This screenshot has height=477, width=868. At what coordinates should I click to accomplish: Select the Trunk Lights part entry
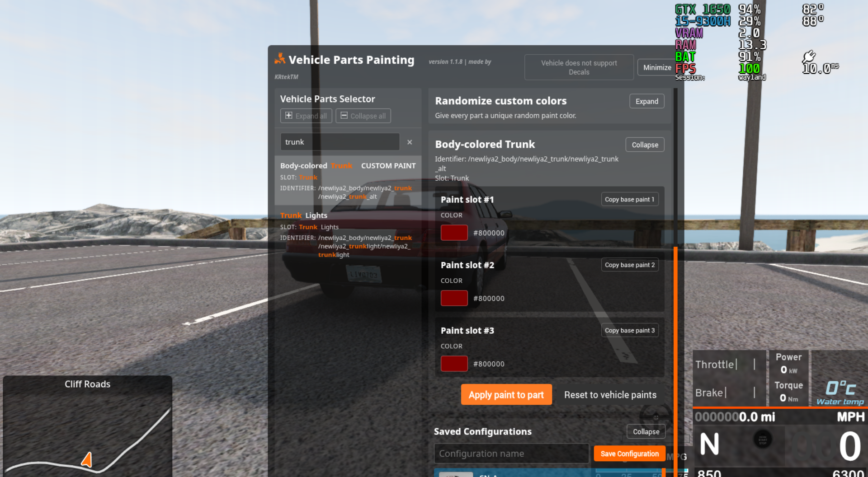pyautogui.click(x=348, y=234)
